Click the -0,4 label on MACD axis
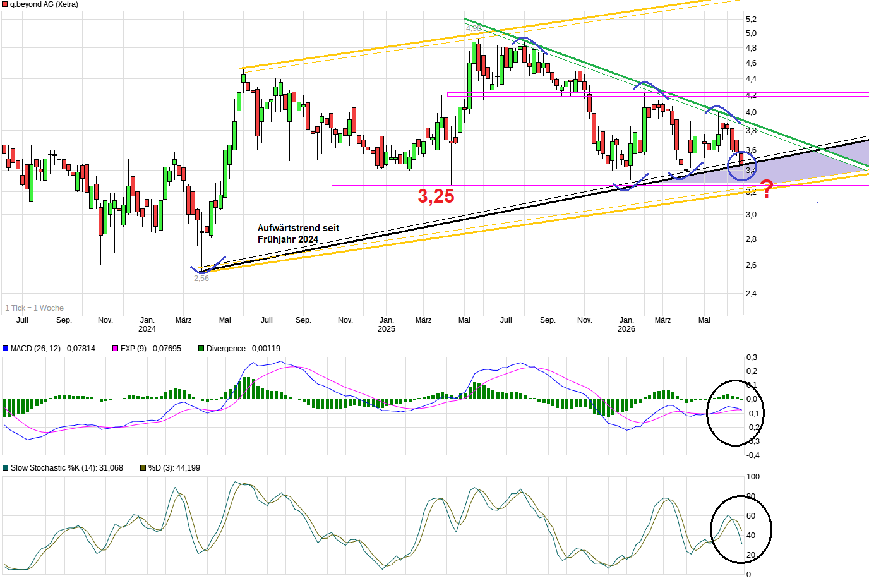This screenshot has height=588, width=869. [x=753, y=455]
